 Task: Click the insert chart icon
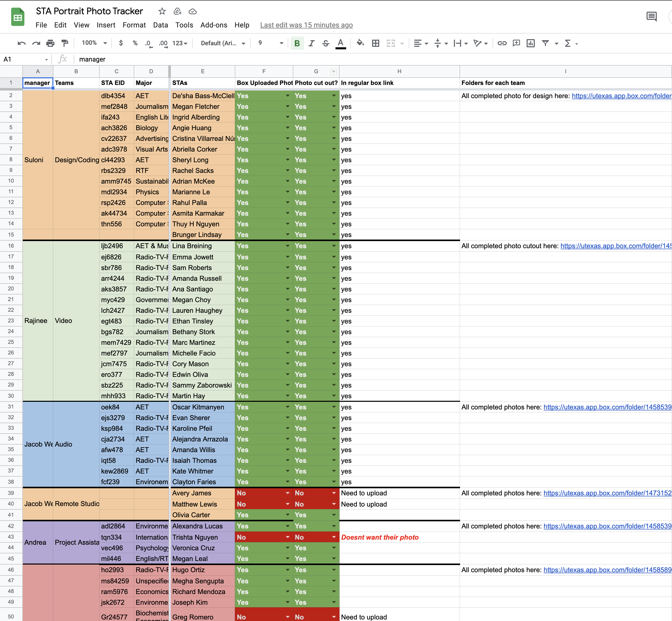coord(531,43)
